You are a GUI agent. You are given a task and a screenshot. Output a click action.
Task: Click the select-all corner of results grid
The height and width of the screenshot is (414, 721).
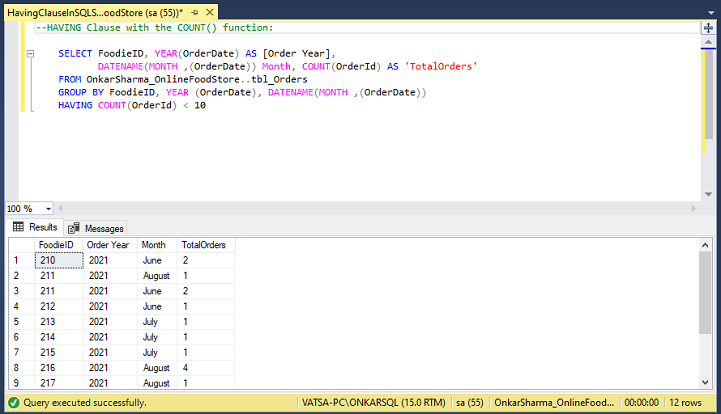[22, 245]
